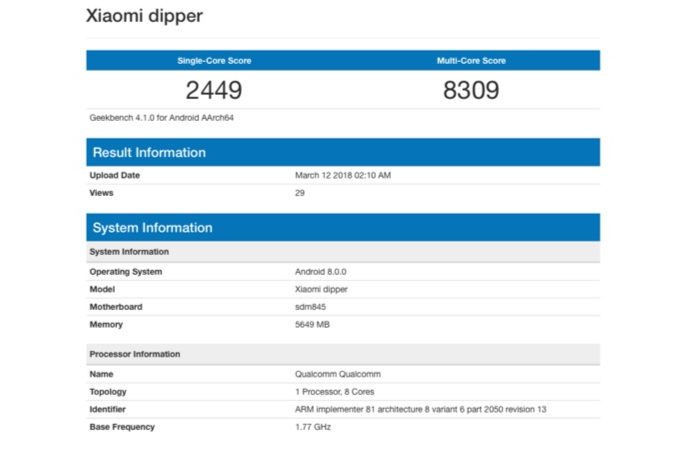Screen dimensions: 687x449
Task: Select the Qualcomm Qualcomm processor name
Action: (338, 375)
